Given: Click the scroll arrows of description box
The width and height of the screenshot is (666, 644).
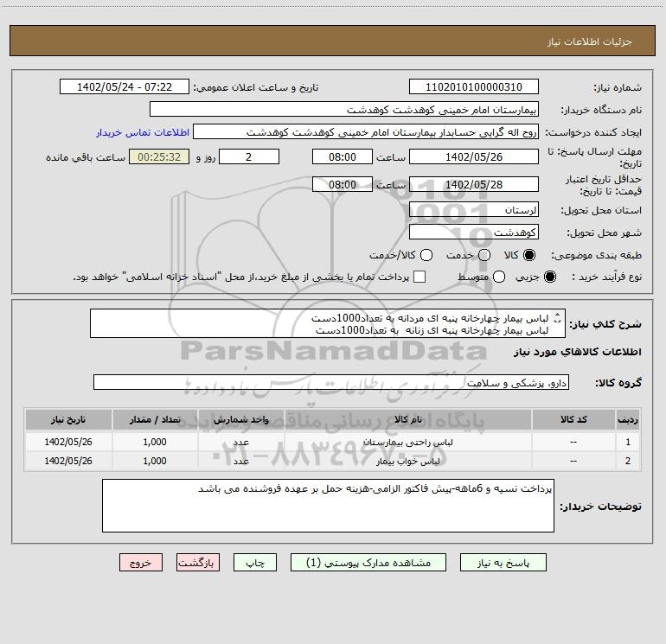Looking at the screenshot, I should (x=558, y=317).
